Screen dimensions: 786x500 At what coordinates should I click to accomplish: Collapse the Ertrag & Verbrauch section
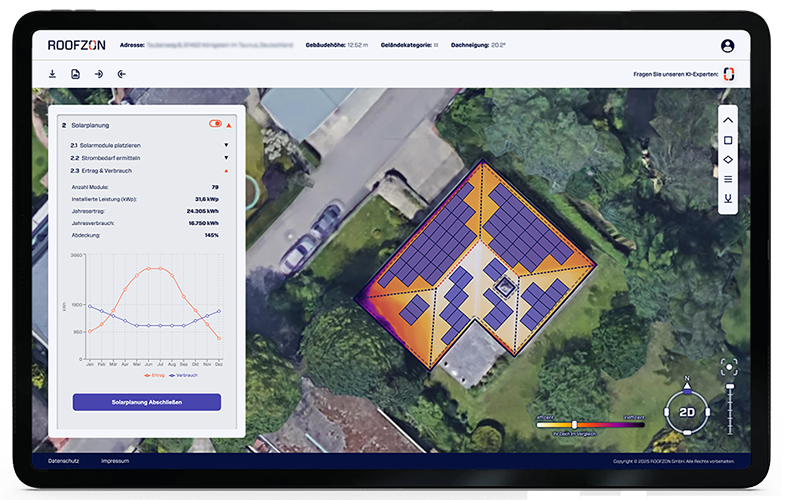(226, 171)
